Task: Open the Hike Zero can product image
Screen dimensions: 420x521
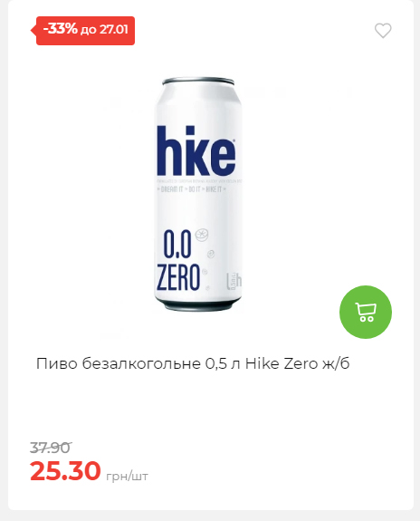Action: tap(198, 195)
